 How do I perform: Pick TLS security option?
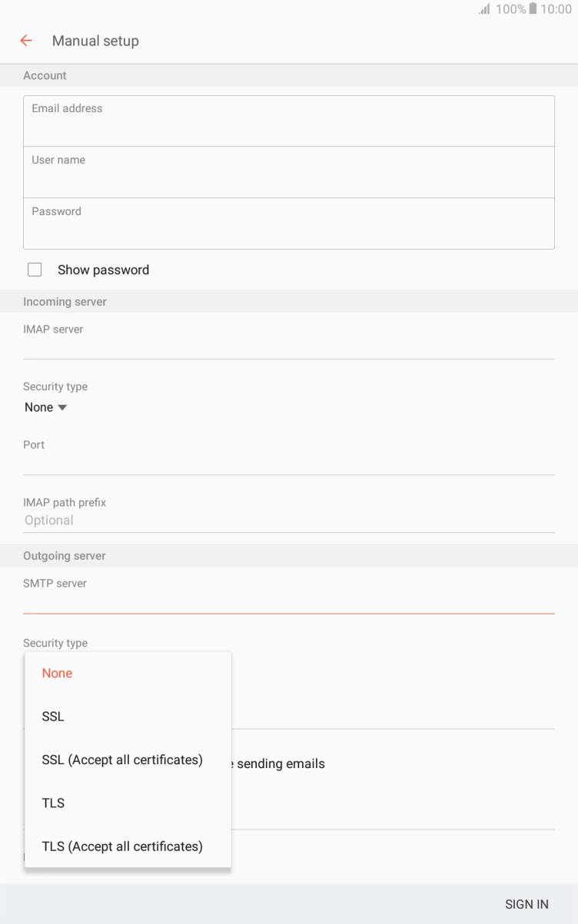53,803
